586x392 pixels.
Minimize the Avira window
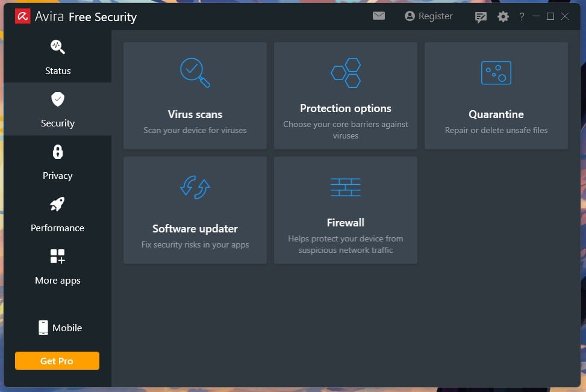coord(536,16)
